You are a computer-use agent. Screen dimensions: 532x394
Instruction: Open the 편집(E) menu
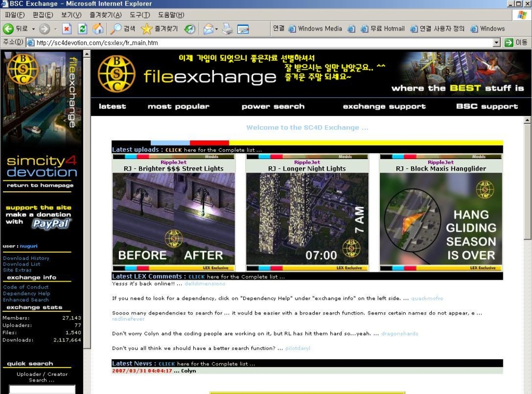43,15
